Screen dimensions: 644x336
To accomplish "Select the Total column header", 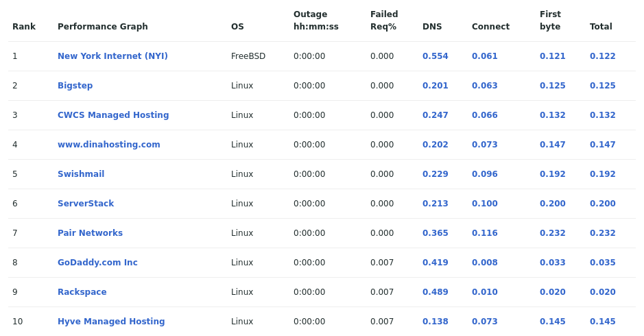I will pyautogui.click(x=601, y=27).
